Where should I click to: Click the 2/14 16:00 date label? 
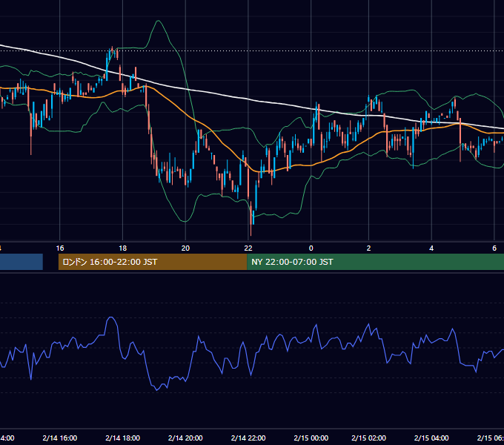[x=60, y=438]
